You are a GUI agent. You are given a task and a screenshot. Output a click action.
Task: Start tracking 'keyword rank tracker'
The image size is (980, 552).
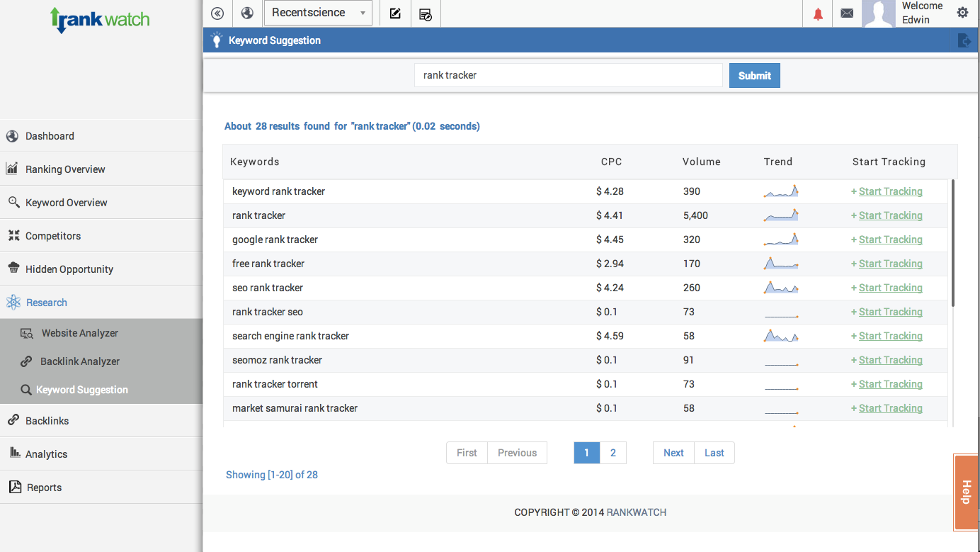coord(890,191)
